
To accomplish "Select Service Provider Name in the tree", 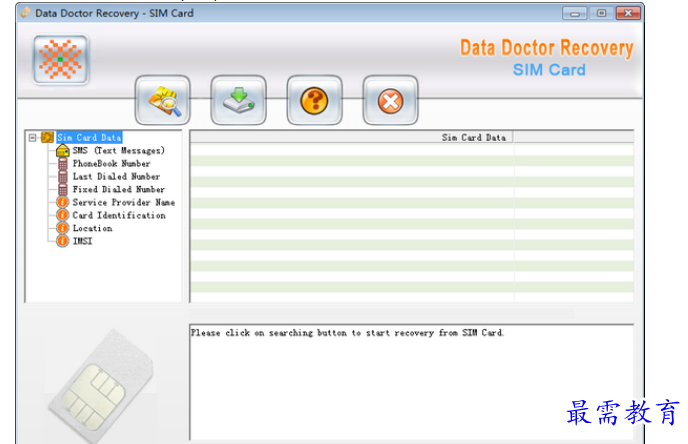I will click(124, 202).
